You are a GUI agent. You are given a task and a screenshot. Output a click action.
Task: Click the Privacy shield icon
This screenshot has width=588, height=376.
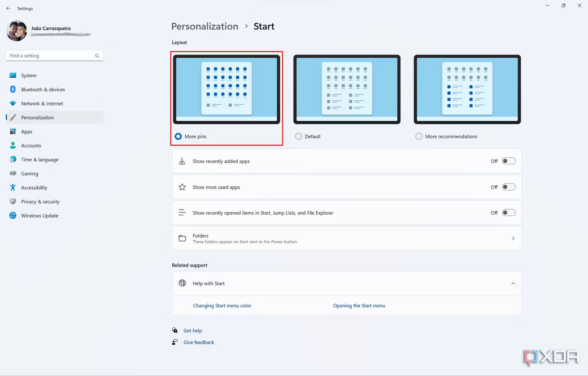[13, 201]
